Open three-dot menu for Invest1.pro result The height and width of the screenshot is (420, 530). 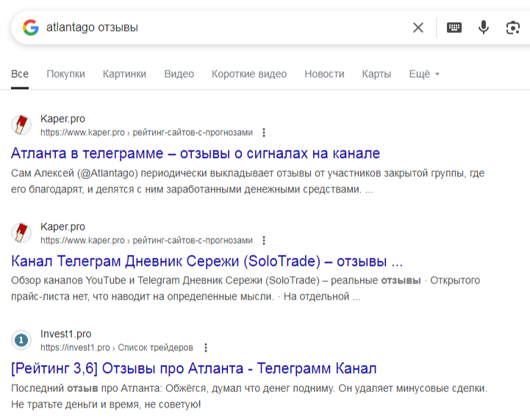(x=206, y=347)
